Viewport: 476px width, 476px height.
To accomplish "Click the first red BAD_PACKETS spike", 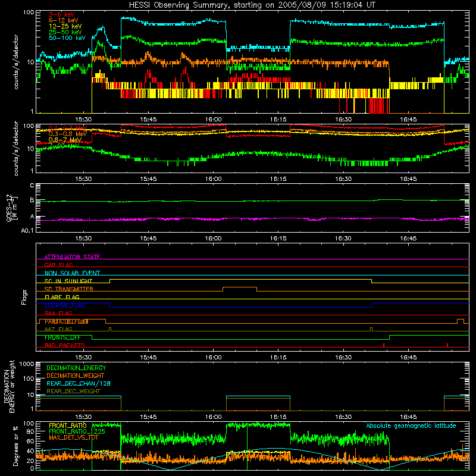I will (384, 345).
